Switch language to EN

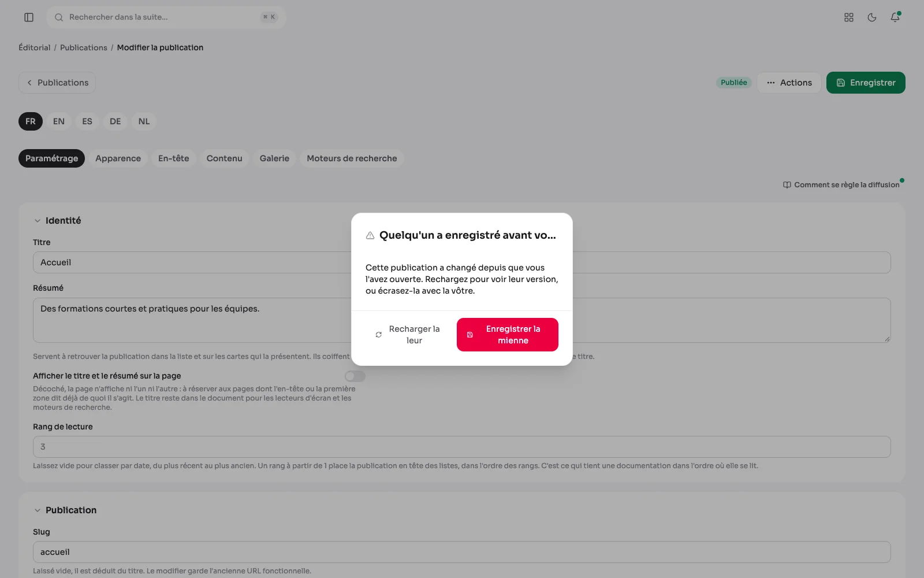(59, 121)
